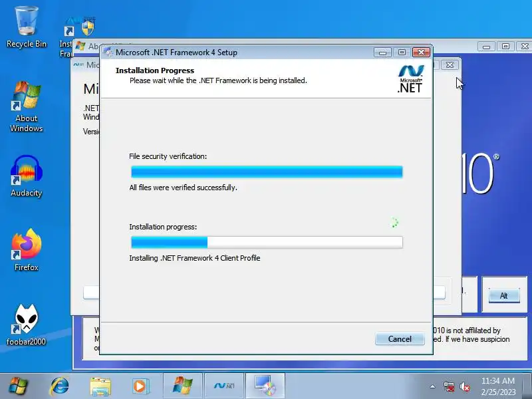Click the About Windows title bar icon
This screenshot has width=532, height=399.
click(80, 46)
